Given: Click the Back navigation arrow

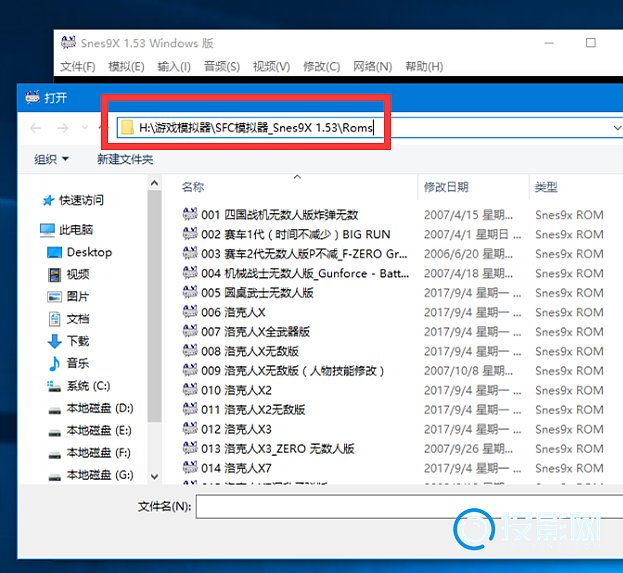Looking at the screenshot, I should (36, 128).
